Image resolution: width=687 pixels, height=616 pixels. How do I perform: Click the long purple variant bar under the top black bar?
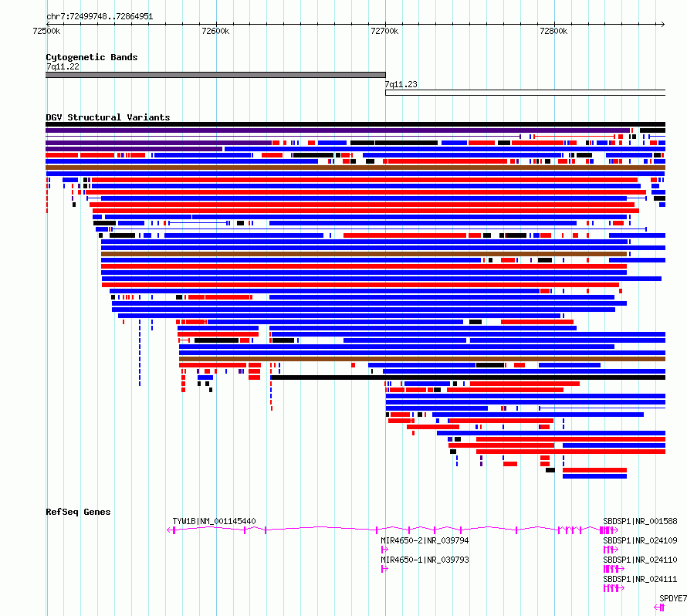pos(338,130)
